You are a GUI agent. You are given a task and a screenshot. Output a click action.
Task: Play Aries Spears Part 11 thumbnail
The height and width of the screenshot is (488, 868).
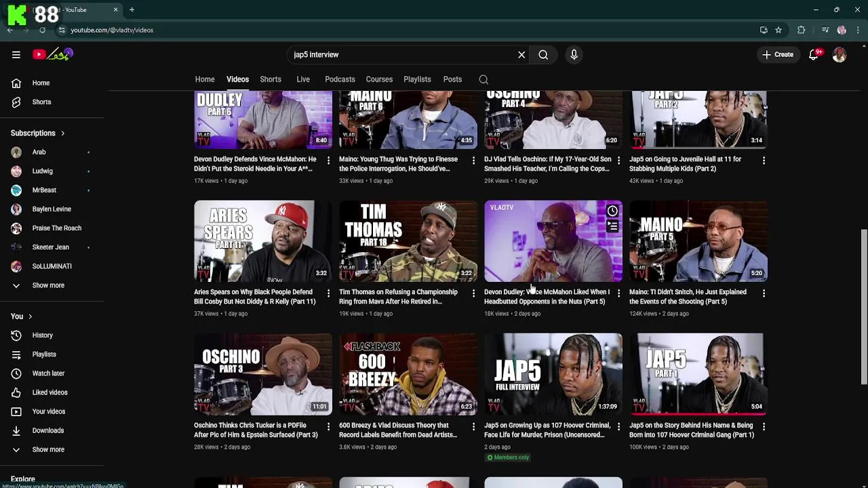(x=263, y=241)
